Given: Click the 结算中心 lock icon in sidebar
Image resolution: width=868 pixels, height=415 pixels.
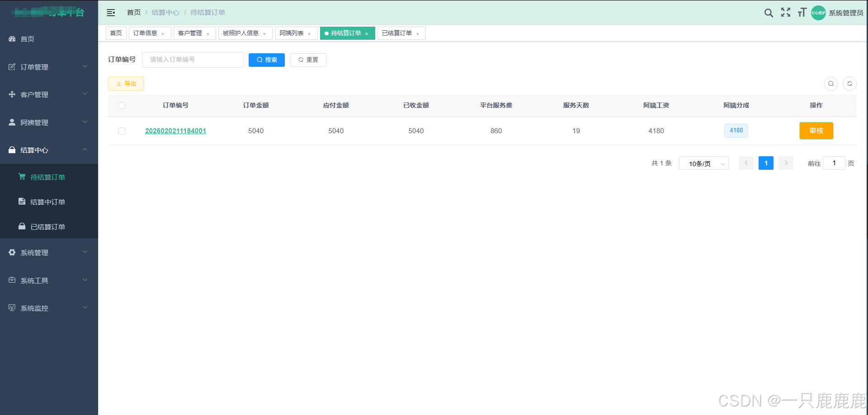Looking at the screenshot, I should coord(12,150).
